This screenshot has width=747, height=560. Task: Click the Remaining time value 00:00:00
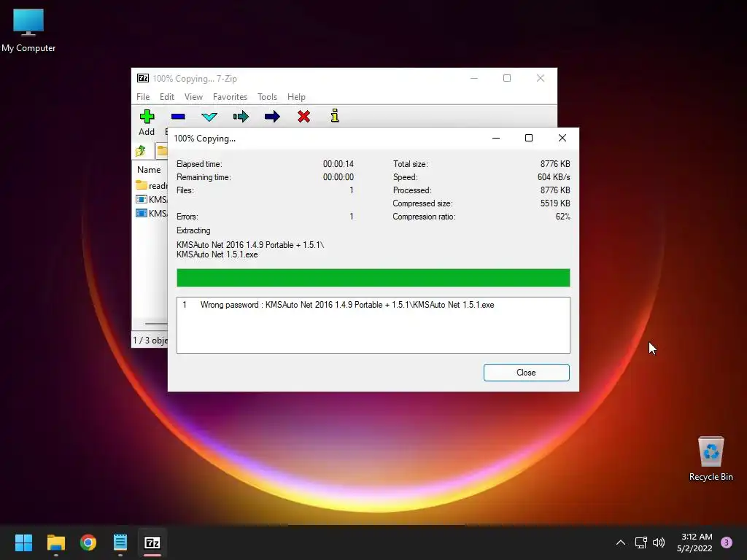pos(338,177)
